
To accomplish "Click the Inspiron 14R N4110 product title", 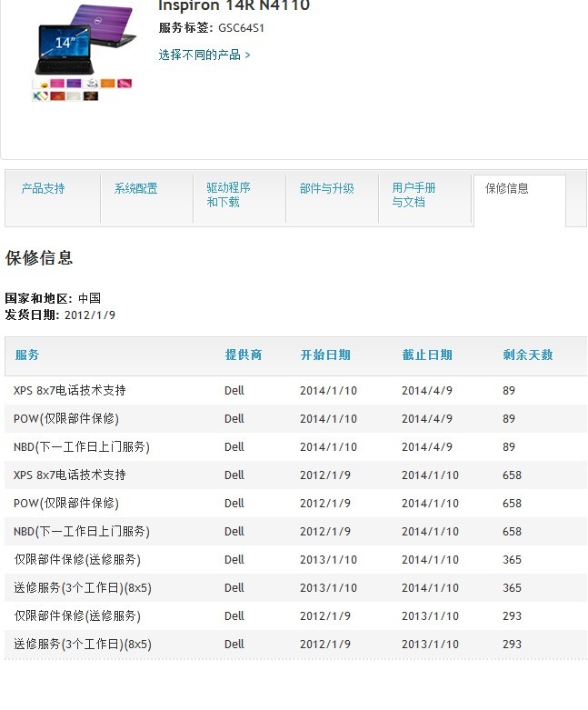I will [234, 5].
